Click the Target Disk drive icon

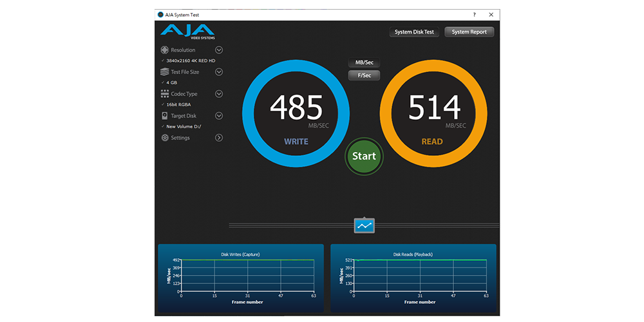165,116
